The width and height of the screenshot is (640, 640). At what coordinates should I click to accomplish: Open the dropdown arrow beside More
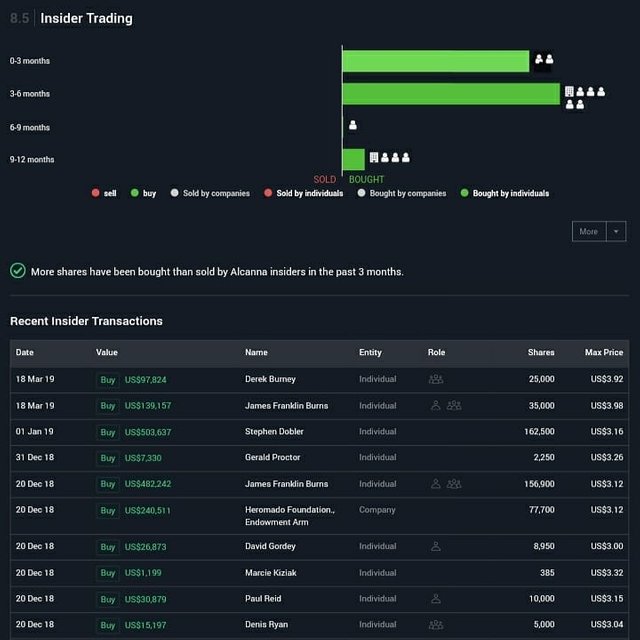(x=616, y=231)
